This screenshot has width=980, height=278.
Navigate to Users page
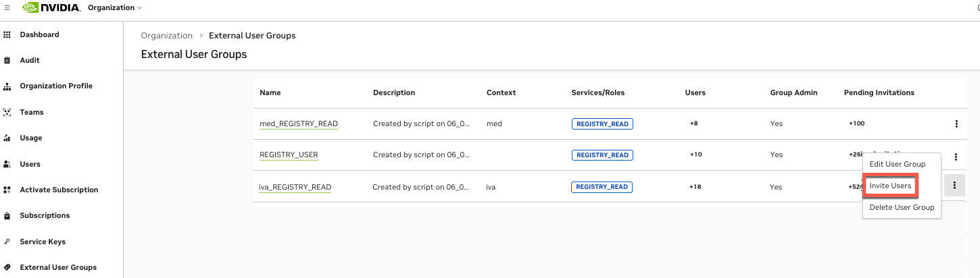tap(30, 164)
